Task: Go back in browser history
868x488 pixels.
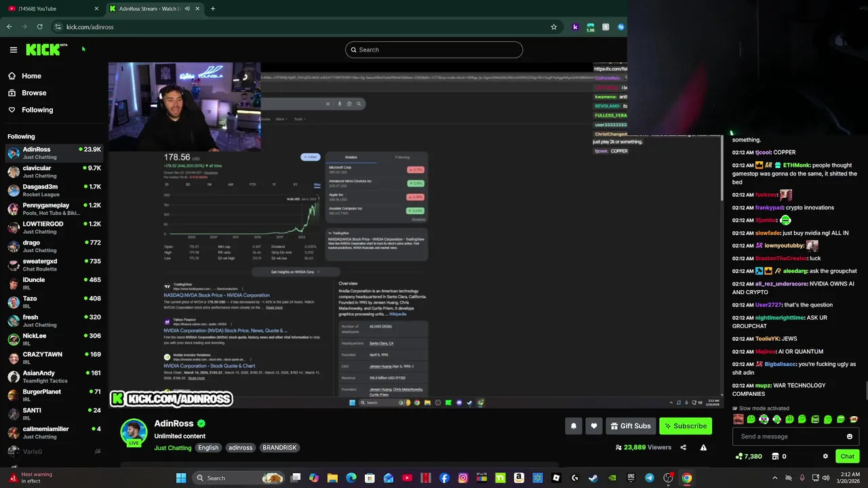Action: click(9, 27)
